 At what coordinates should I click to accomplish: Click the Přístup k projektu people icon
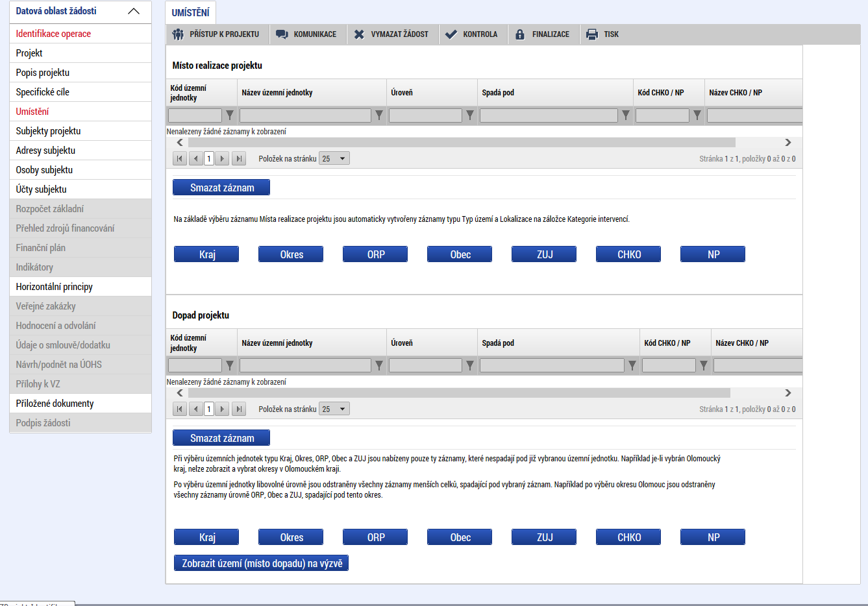pos(179,34)
